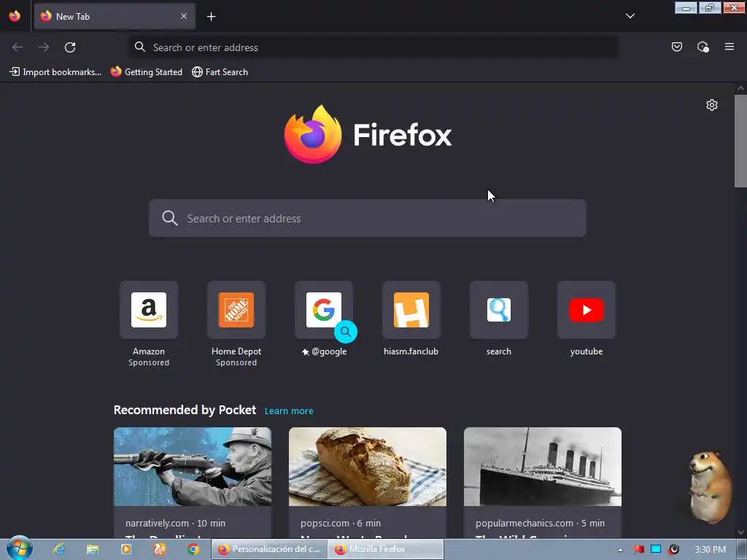Switch to Personalización del c... taskbar window

click(269, 549)
